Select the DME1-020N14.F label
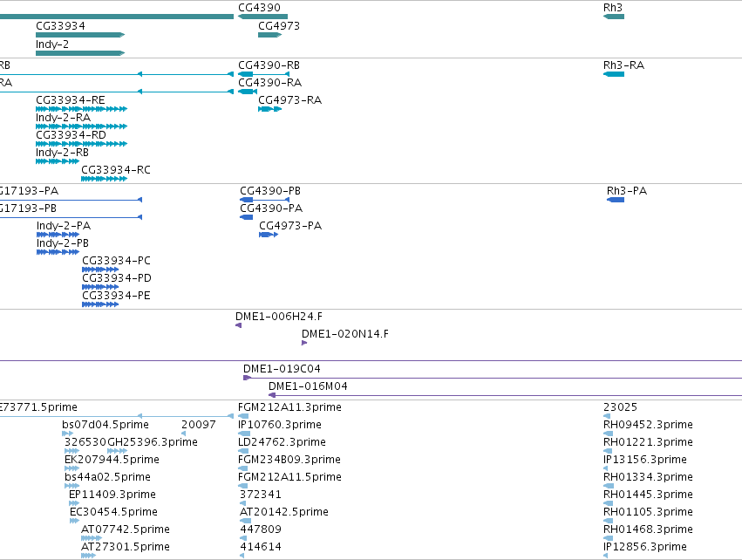Image resolution: width=742 pixels, height=560 pixels. [x=345, y=335]
